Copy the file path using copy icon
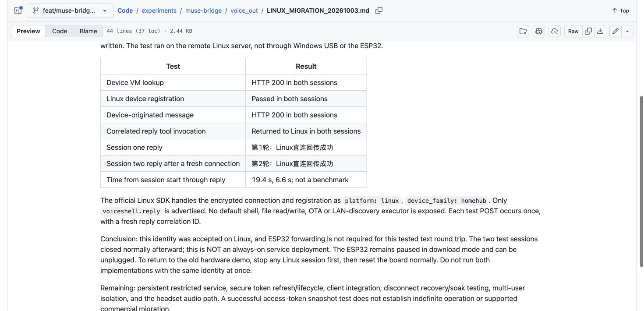The width and height of the screenshot is (644, 311). pos(379,11)
